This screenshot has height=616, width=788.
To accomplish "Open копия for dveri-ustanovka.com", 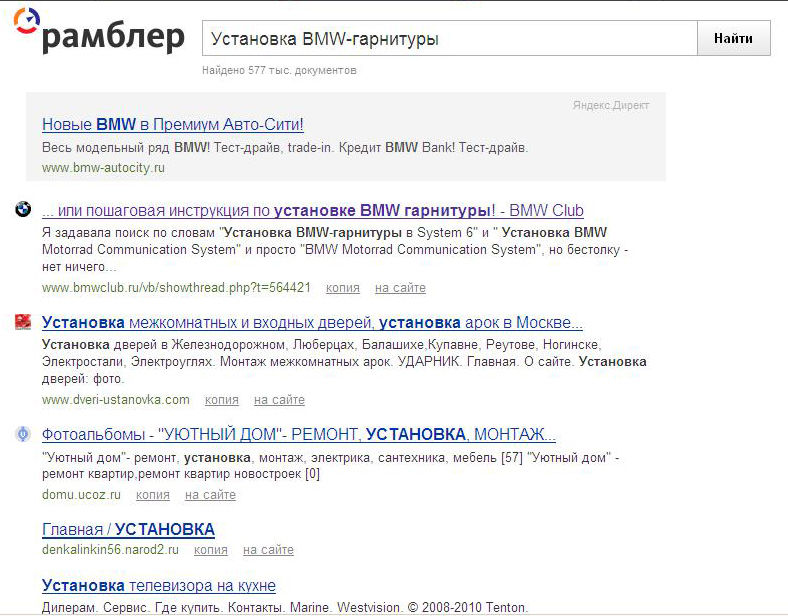I will (222, 400).
